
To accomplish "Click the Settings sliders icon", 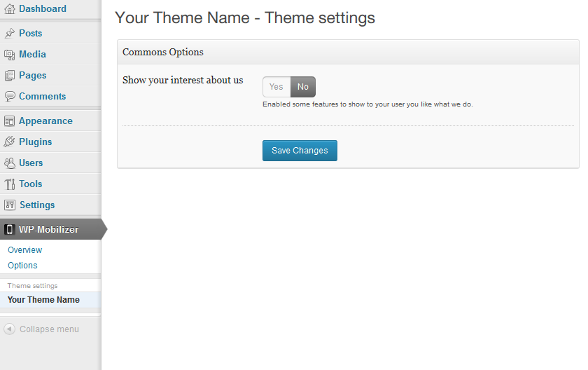I will click(9, 205).
